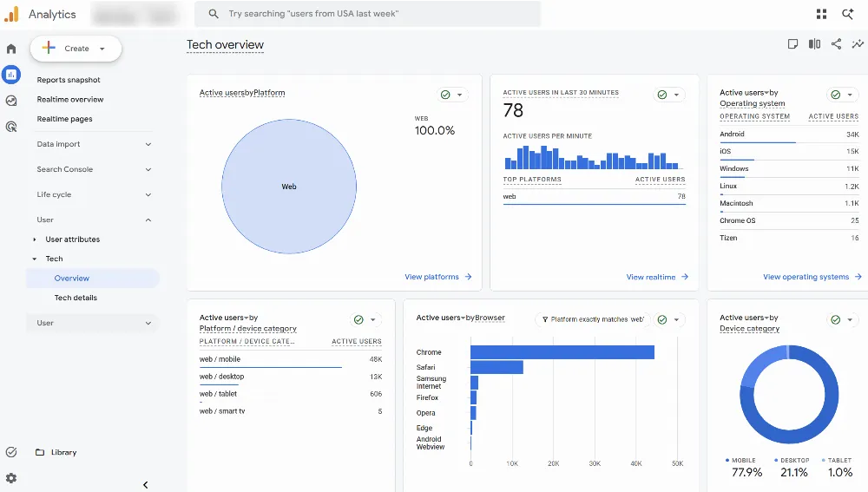The image size is (868, 492).
Task: Click the Browser dimension label
Action: (x=490, y=318)
